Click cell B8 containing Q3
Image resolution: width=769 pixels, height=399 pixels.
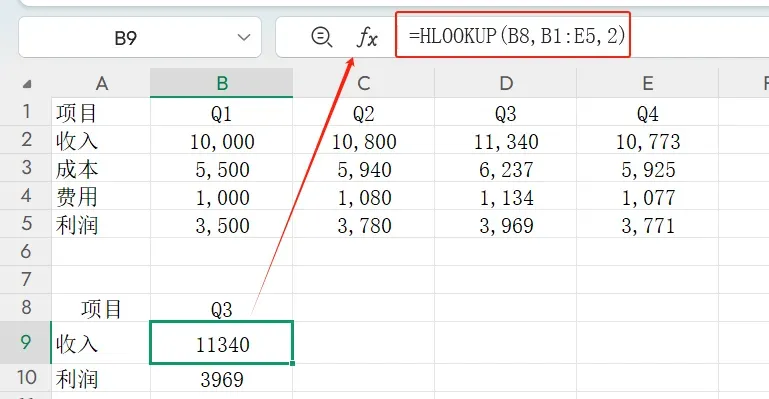click(222, 307)
